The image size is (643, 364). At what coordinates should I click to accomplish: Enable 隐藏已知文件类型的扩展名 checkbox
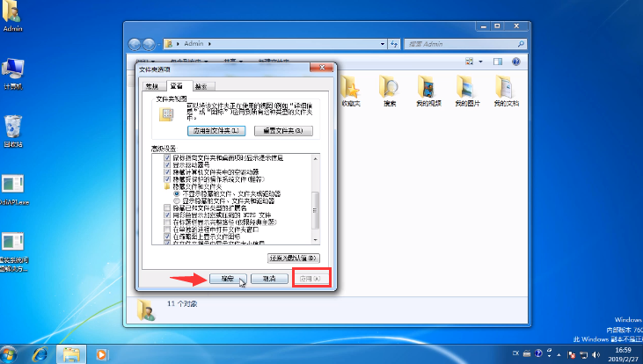(167, 207)
